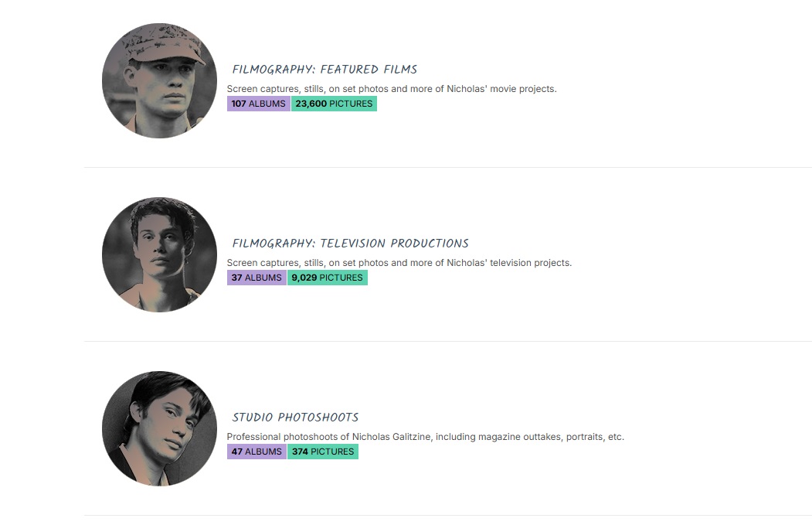Select the Studio Photoshoots circular thumbnail
The image size is (812, 525).
(159, 428)
